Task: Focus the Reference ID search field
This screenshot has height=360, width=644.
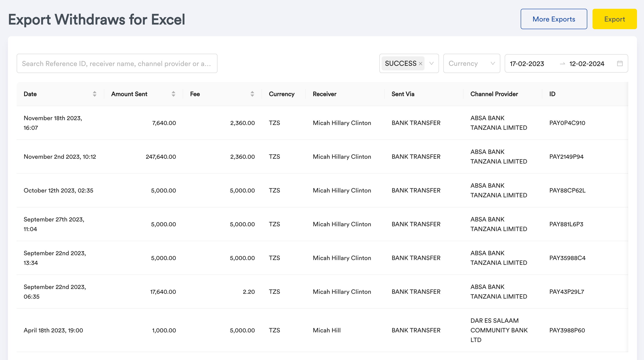Action: pos(117,64)
